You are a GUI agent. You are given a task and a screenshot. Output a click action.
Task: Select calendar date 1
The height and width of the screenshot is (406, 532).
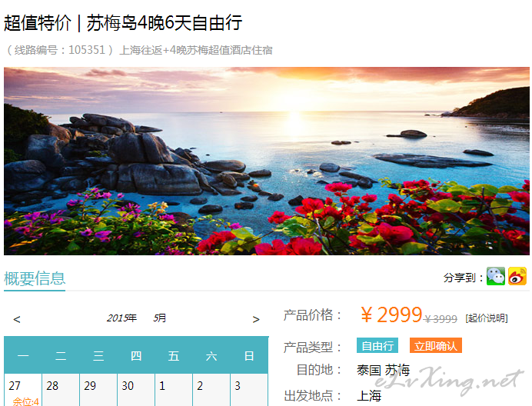174,390
